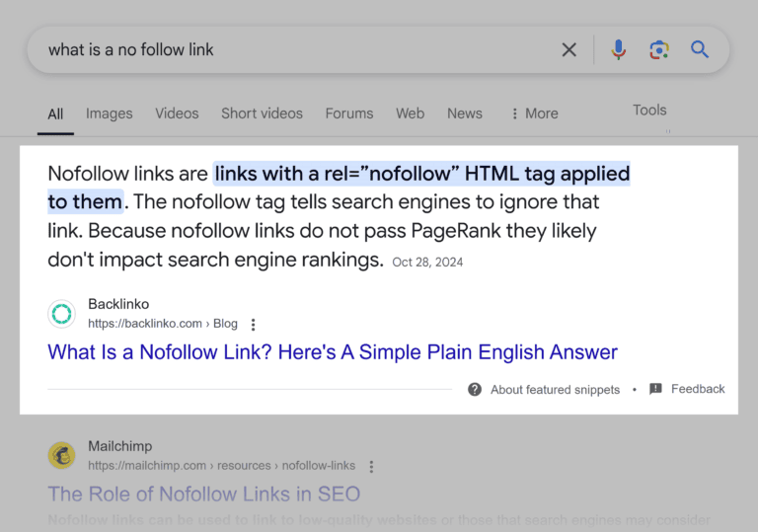Switch to the Videos tab
The width and height of the screenshot is (758, 532).
pos(177,114)
